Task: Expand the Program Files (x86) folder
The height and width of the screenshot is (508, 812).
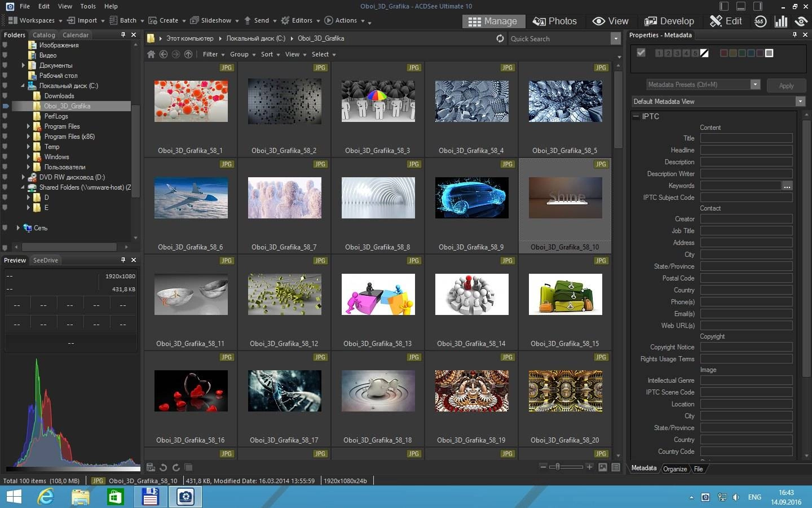Action: coord(28,137)
